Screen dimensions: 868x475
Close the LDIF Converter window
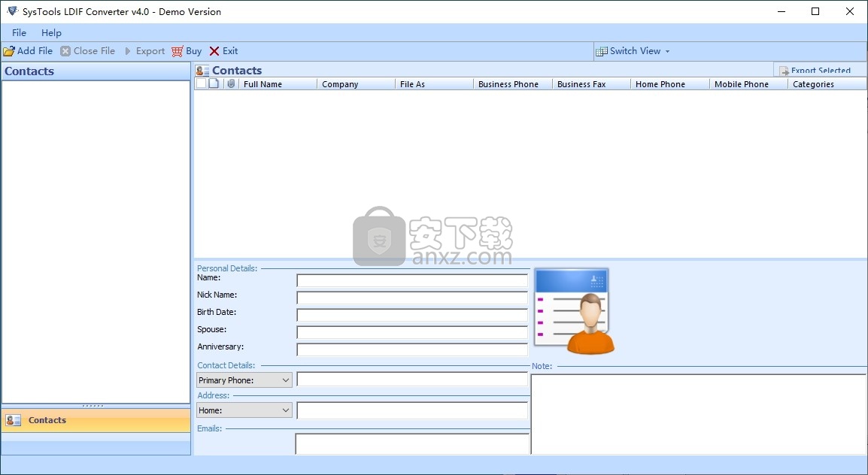click(x=850, y=11)
